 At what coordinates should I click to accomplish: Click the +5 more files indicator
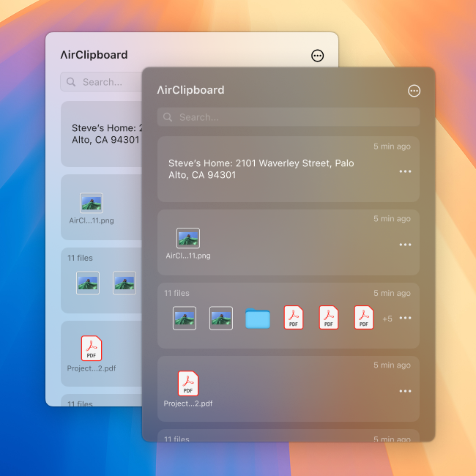pos(387,319)
